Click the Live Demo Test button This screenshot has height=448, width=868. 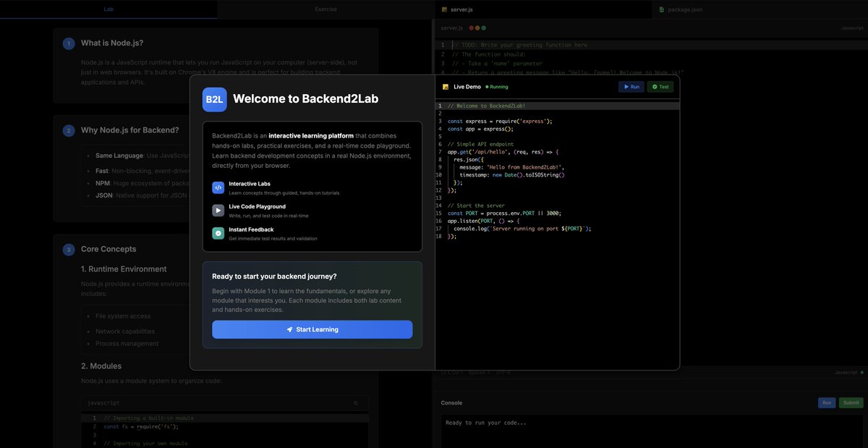click(660, 87)
